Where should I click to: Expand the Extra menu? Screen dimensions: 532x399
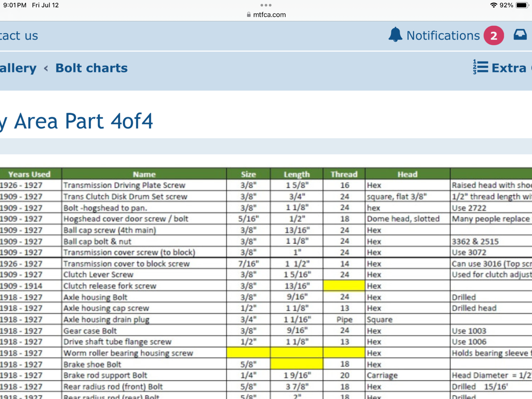coord(509,68)
